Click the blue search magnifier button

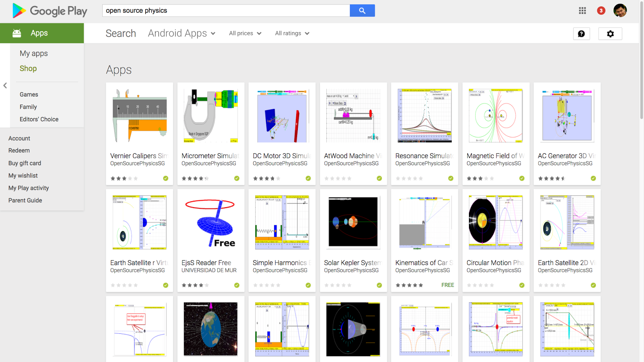tap(362, 11)
